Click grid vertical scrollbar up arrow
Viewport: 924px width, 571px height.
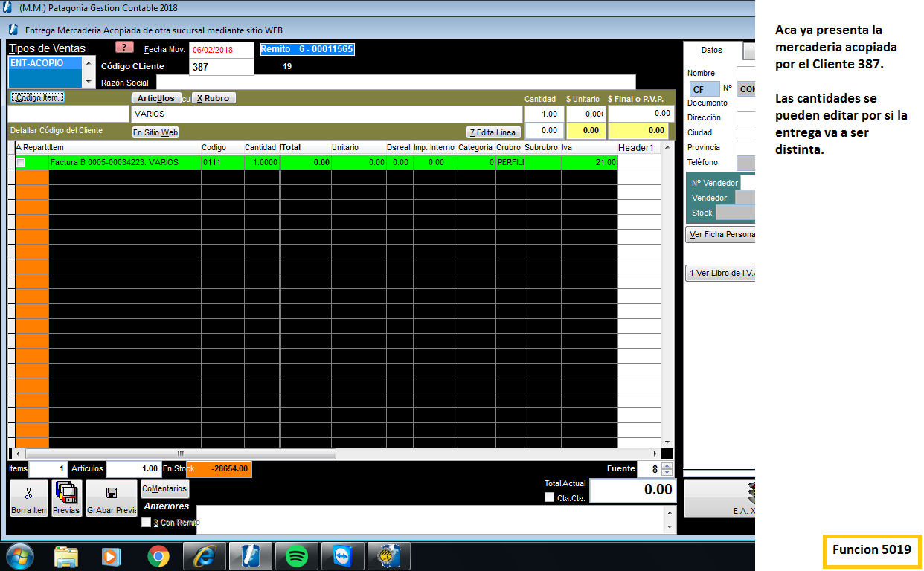point(667,148)
